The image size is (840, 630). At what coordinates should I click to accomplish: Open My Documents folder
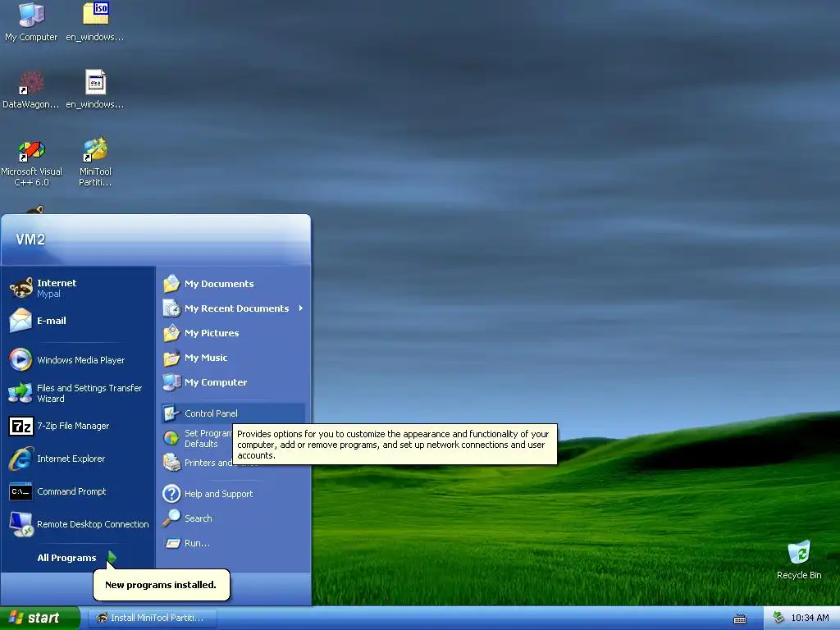(x=233, y=283)
